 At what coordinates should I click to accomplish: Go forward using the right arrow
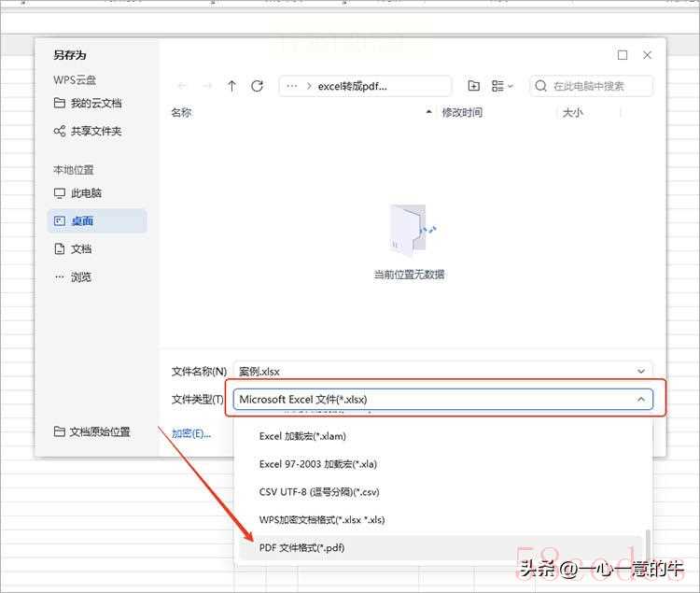tap(206, 86)
